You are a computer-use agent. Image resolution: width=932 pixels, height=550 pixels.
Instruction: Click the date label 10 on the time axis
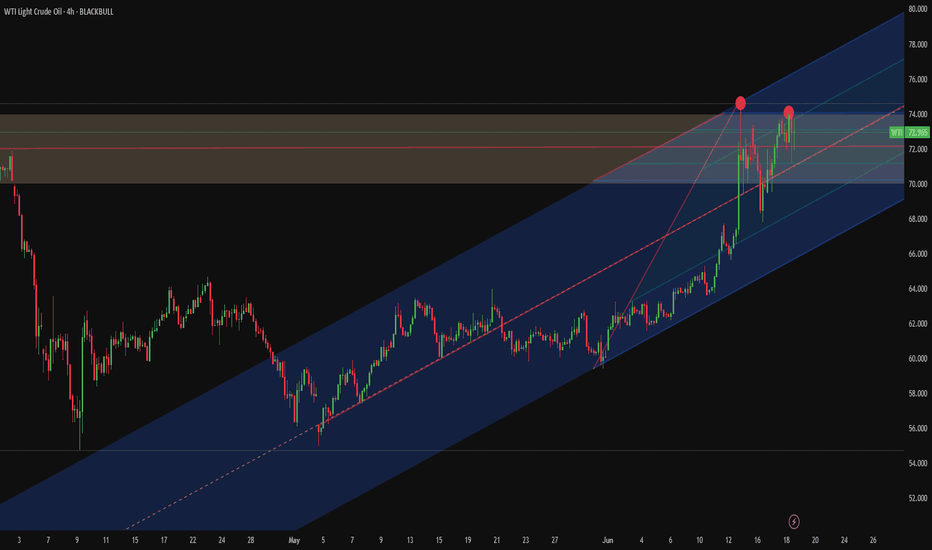(x=700, y=540)
